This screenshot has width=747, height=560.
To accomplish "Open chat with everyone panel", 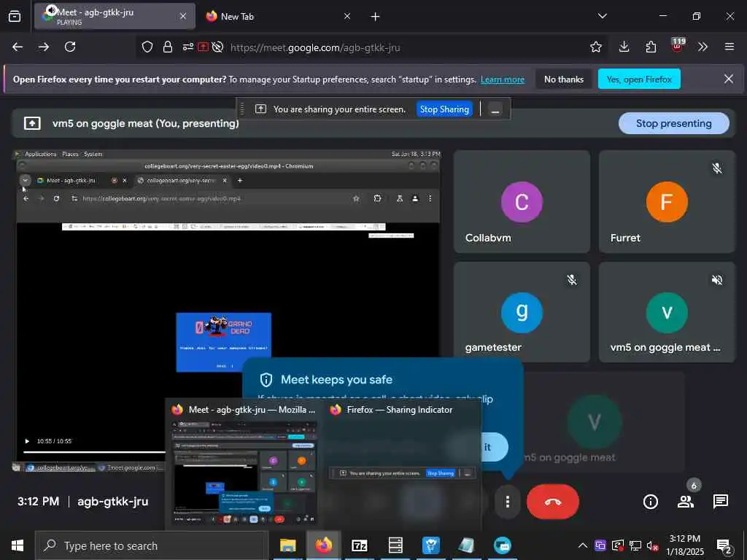I will pos(720,502).
